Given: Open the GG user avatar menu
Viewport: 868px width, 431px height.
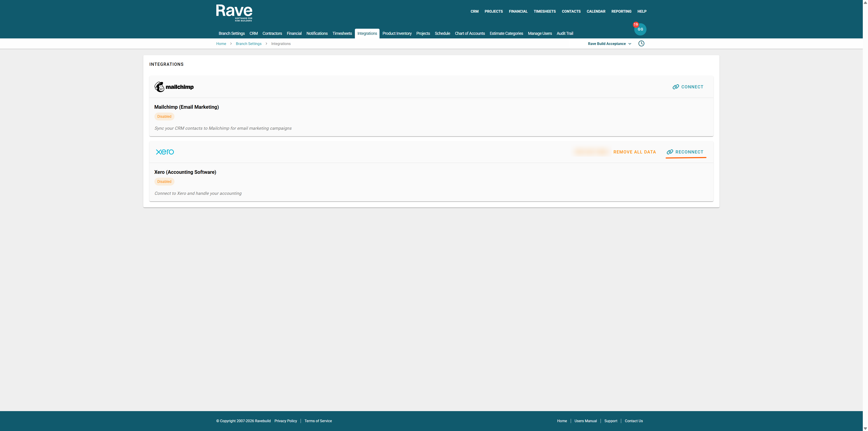Looking at the screenshot, I should coord(641,30).
